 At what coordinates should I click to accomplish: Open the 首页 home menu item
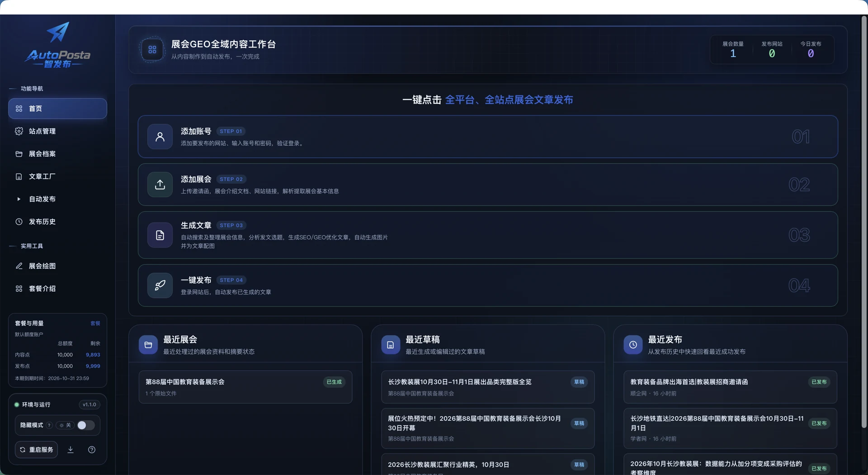57,109
